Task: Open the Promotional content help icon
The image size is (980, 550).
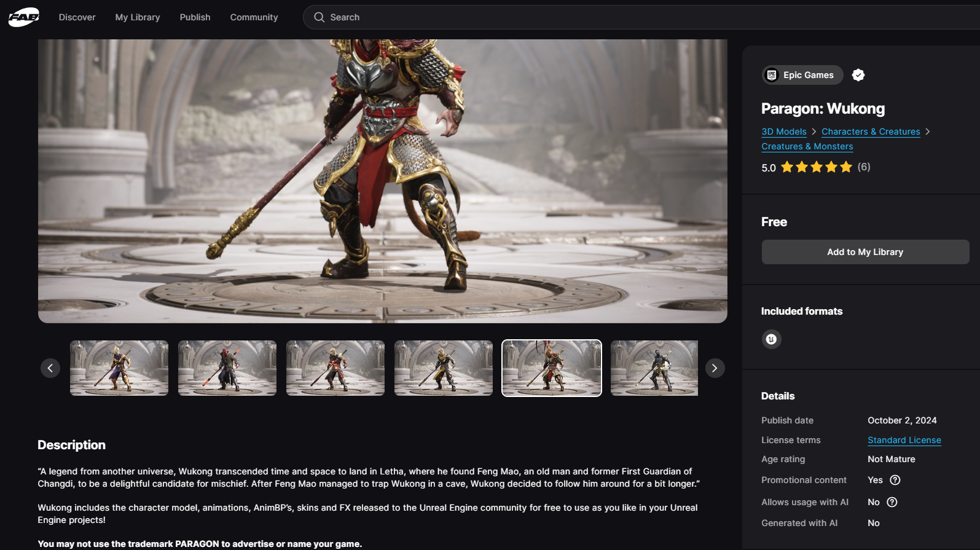Action: click(x=895, y=480)
